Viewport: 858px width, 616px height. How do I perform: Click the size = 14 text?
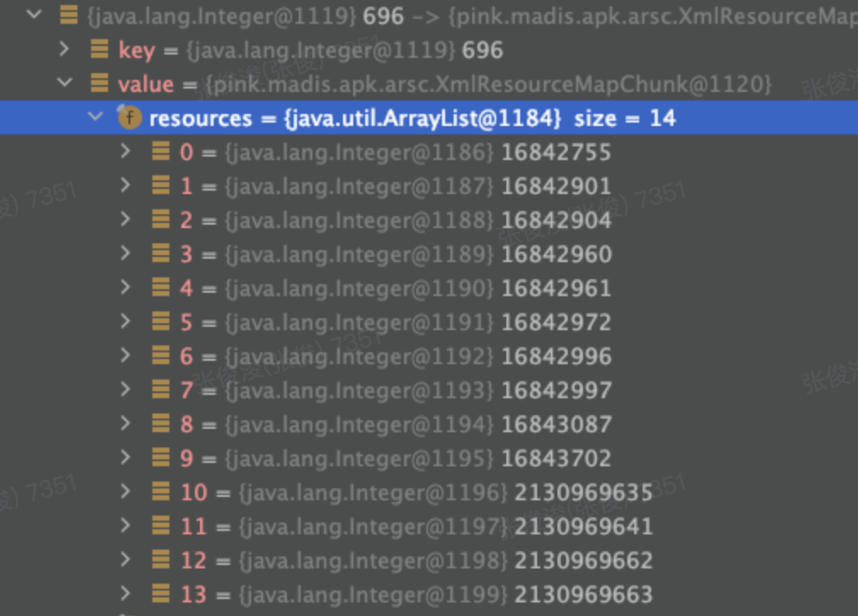tap(625, 118)
